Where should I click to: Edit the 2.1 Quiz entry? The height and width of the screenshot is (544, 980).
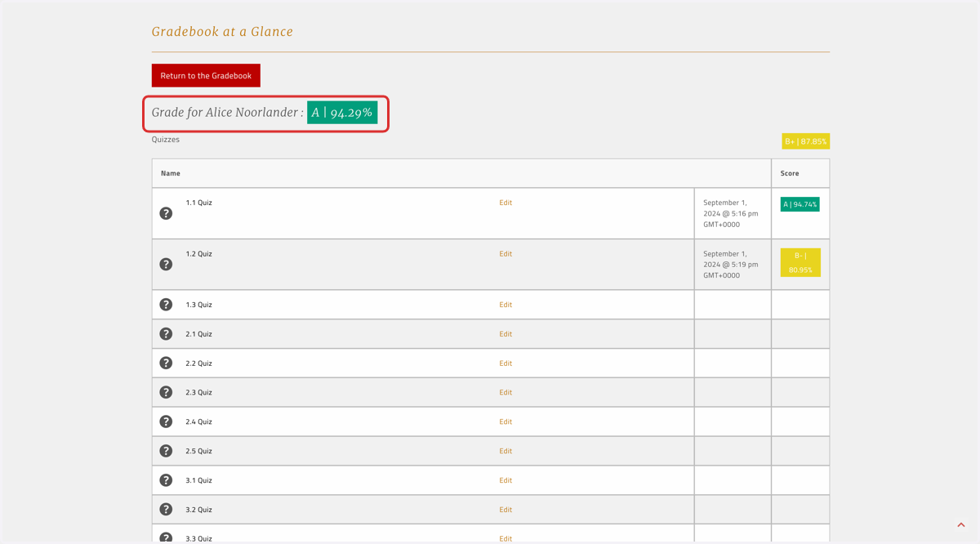pos(506,334)
